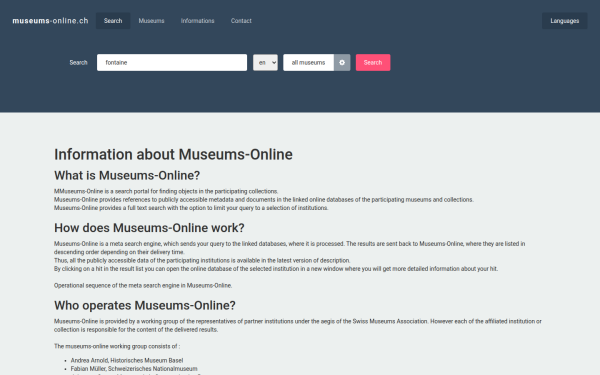Click 'By clicking on a hit in the result list' sentence
Viewport: 600px width, 375px height.
(276, 269)
